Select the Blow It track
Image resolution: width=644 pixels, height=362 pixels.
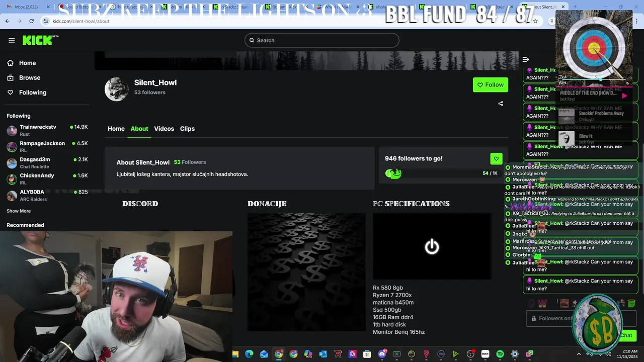tap(594, 138)
